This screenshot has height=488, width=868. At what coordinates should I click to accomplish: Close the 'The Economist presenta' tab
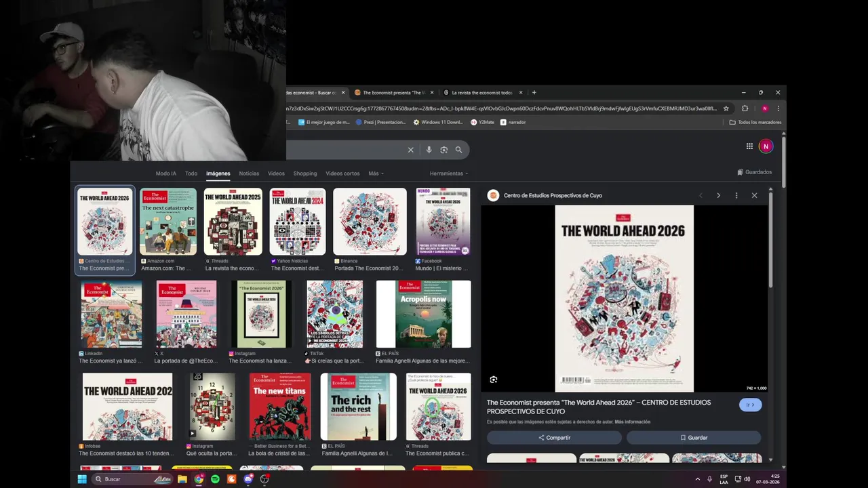point(432,92)
